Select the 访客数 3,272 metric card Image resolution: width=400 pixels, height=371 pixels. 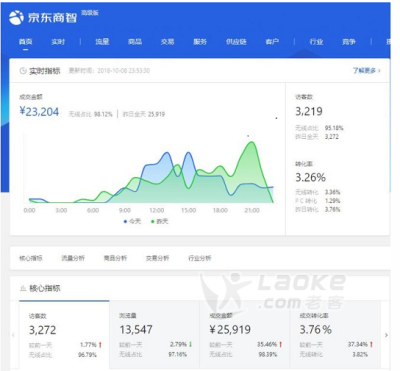[64, 334]
